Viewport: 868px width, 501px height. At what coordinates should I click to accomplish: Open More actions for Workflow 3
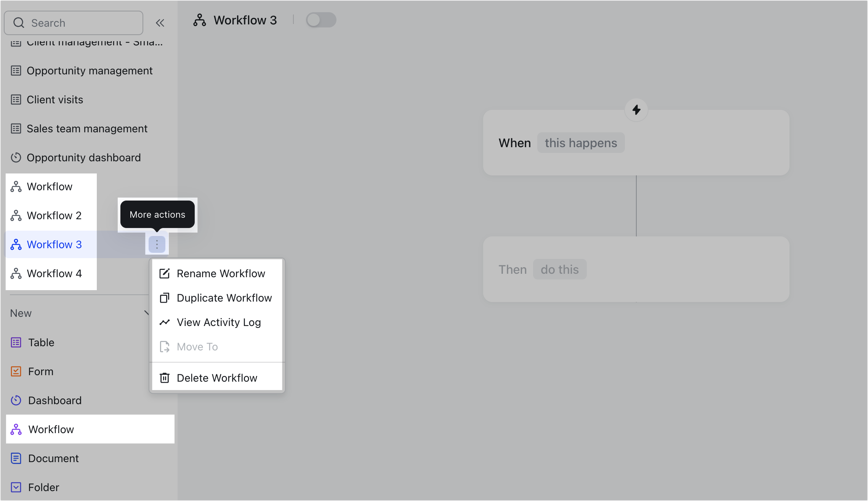[x=157, y=244]
